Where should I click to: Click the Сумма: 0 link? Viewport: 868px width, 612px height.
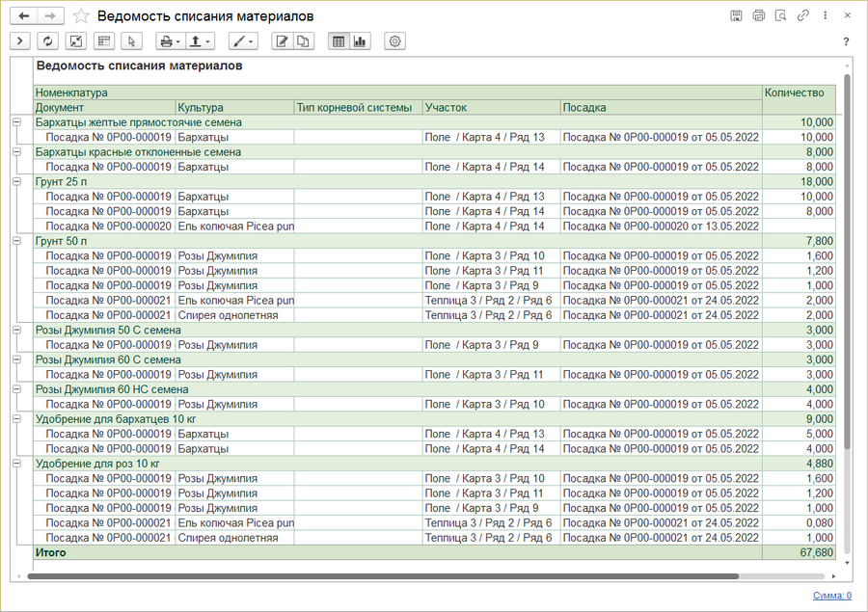[x=831, y=596]
